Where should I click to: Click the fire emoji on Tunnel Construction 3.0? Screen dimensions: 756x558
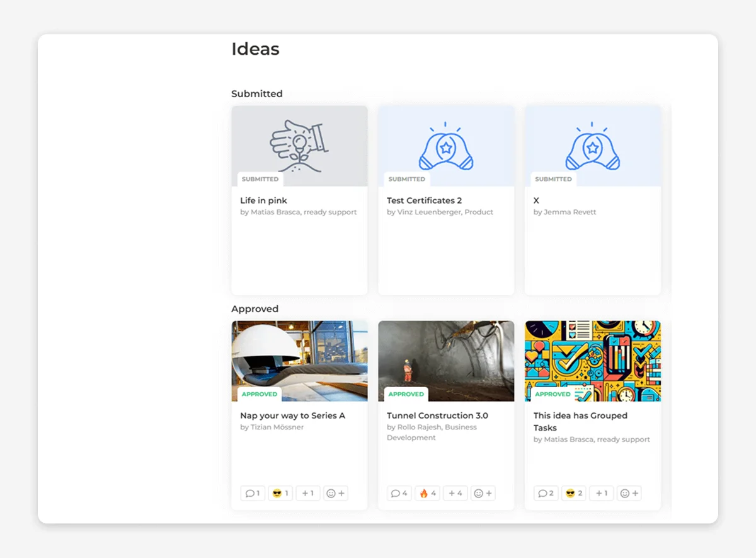click(x=427, y=493)
